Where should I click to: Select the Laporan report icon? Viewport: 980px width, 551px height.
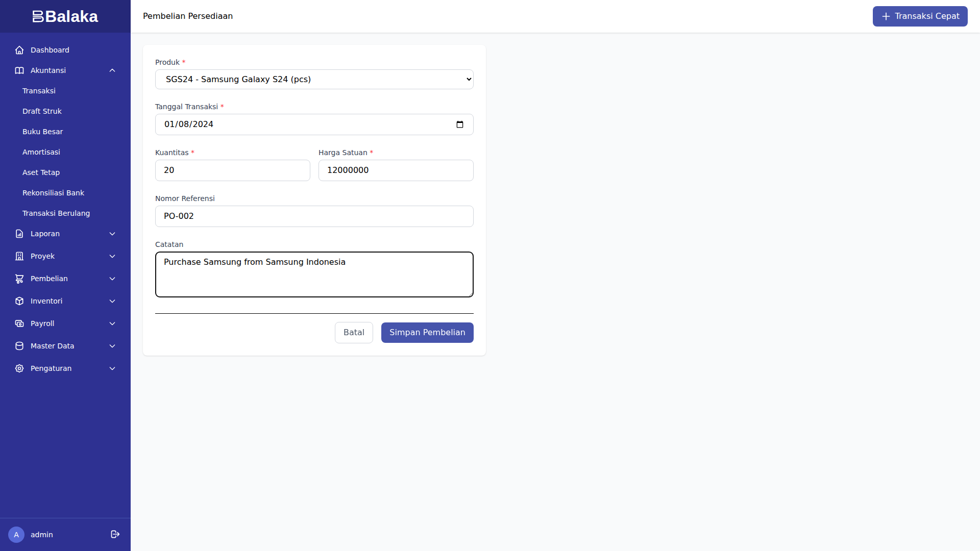coord(19,234)
